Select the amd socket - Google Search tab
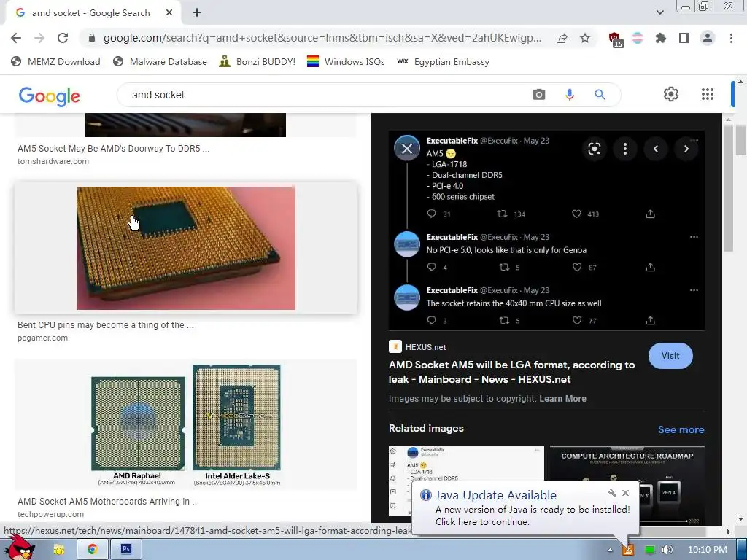 coord(90,13)
